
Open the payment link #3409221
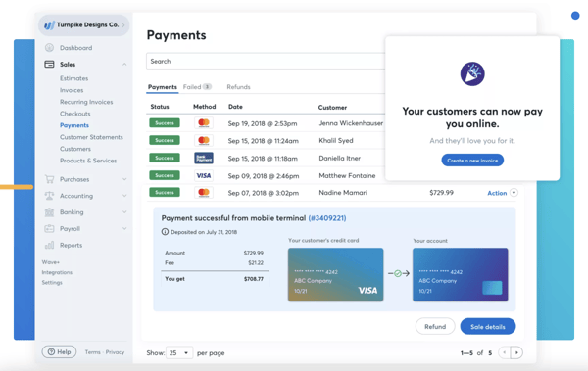[327, 218]
